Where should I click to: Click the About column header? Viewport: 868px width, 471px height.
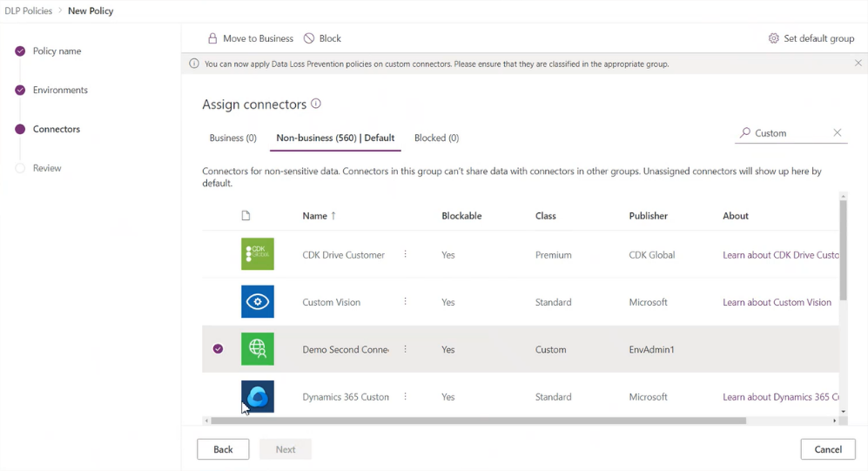735,216
